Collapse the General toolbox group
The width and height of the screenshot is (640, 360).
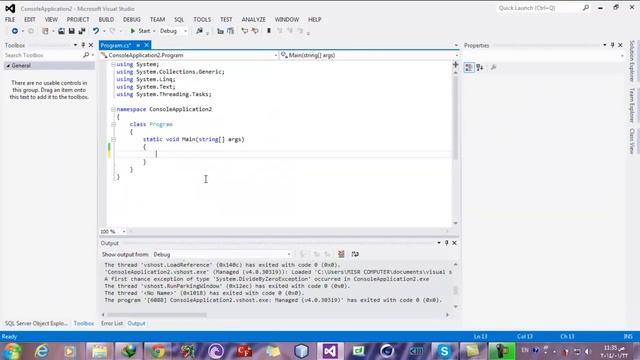(x=8, y=66)
